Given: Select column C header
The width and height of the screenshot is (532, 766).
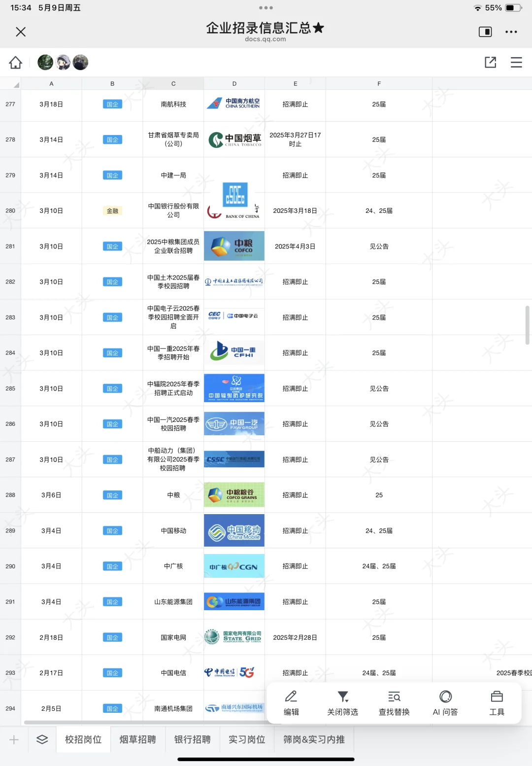Looking at the screenshot, I should (173, 83).
